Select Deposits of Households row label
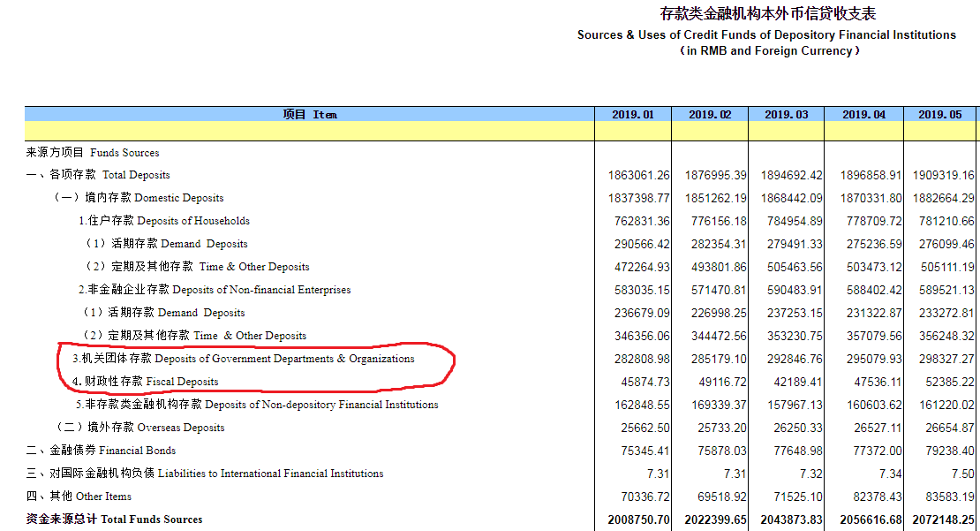The image size is (980, 531). (x=163, y=221)
